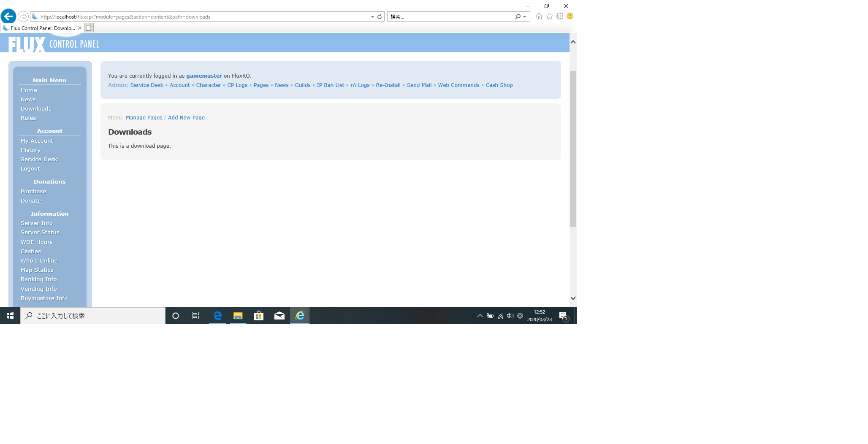Open File Explorer from the taskbar
This screenshot has width=868, height=444.
[x=238, y=316]
